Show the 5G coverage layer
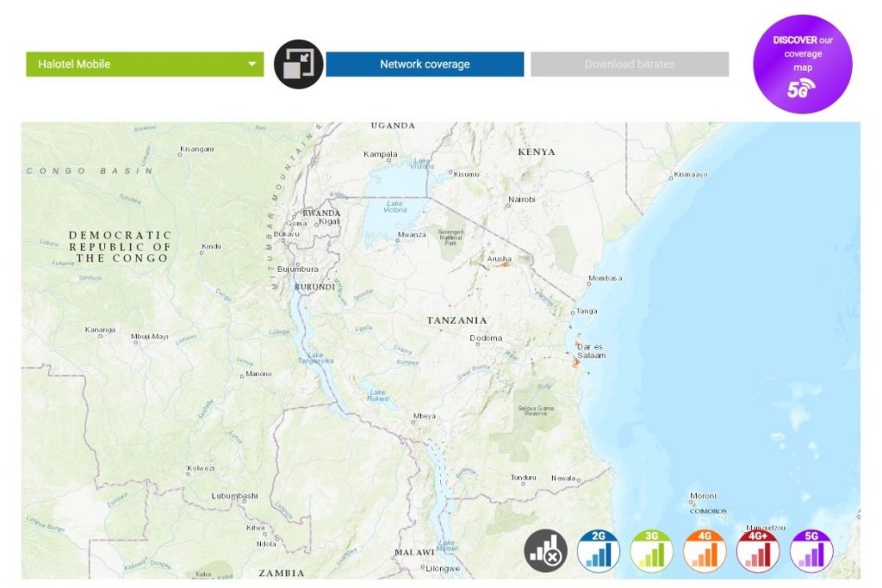882x588 pixels. coord(811,551)
